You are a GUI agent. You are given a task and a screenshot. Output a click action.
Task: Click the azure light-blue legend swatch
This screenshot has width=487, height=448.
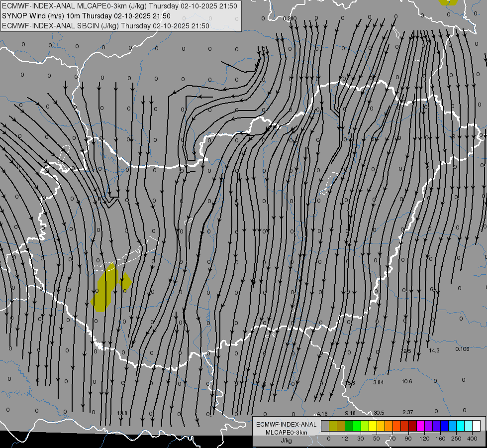453,426
